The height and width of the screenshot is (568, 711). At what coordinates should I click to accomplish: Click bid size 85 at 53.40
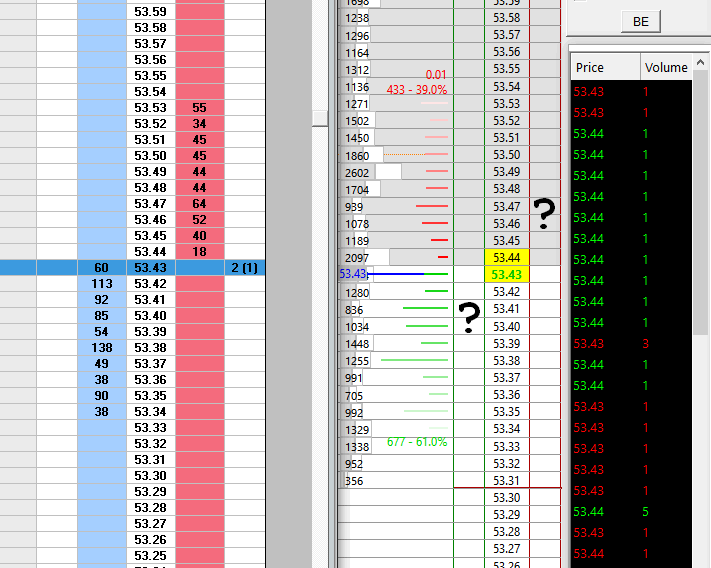pyautogui.click(x=102, y=316)
